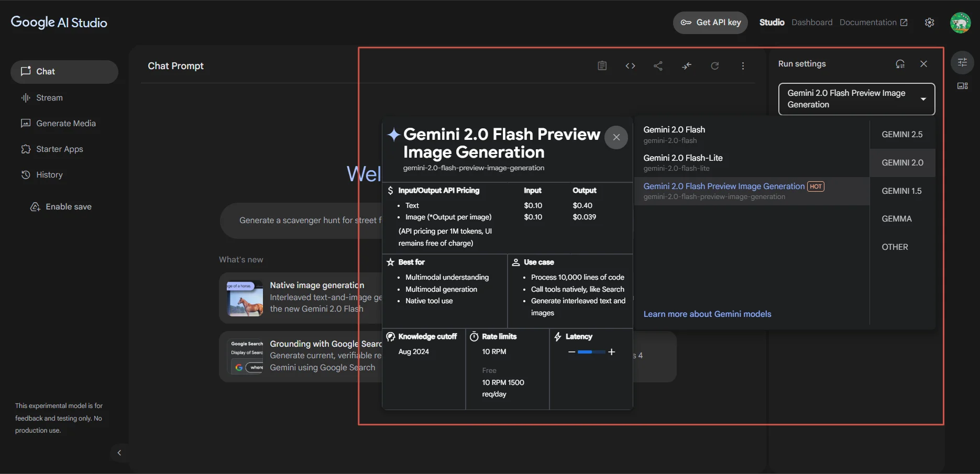Open the Documentation external link
This screenshot has width=980, height=474.
874,23
